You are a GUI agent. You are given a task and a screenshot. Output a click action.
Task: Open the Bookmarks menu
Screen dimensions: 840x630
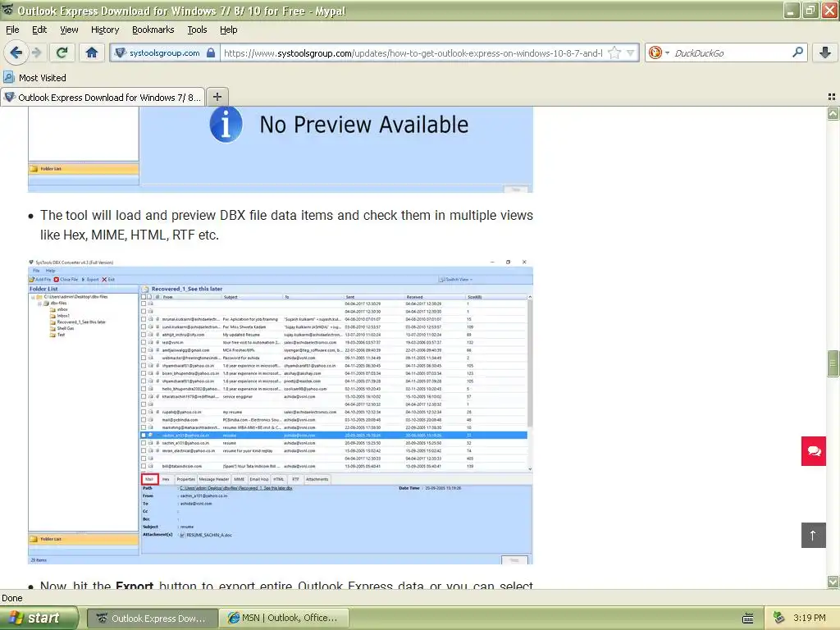point(153,30)
